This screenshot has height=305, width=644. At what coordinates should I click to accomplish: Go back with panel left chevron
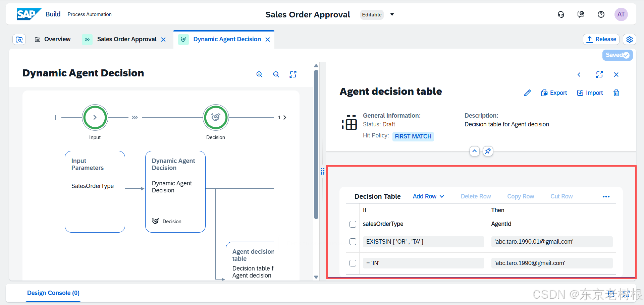(x=579, y=74)
